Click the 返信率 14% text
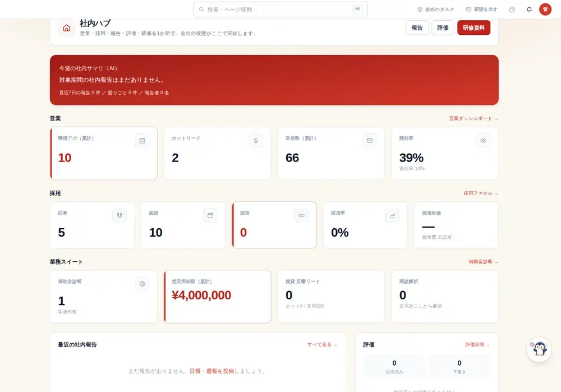 click(x=412, y=168)
